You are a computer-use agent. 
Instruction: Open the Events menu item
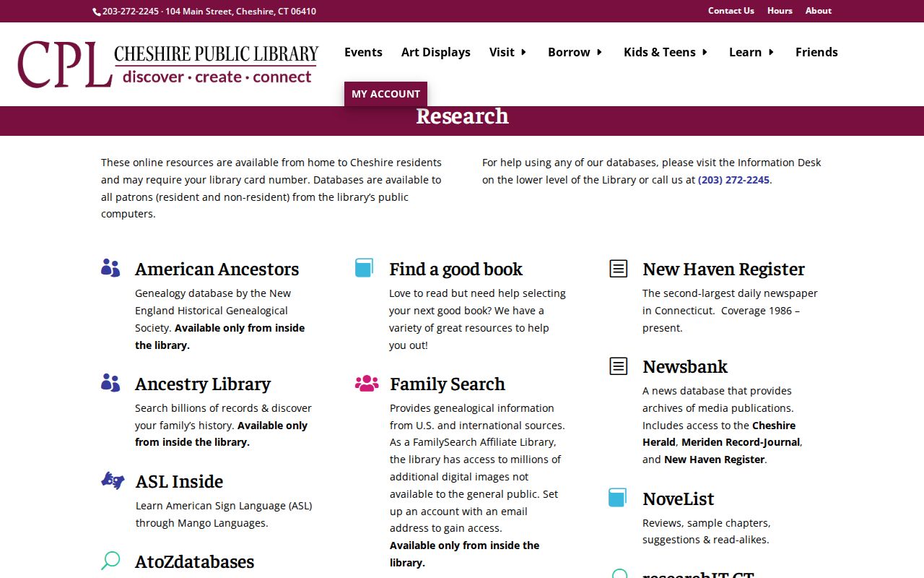(363, 52)
